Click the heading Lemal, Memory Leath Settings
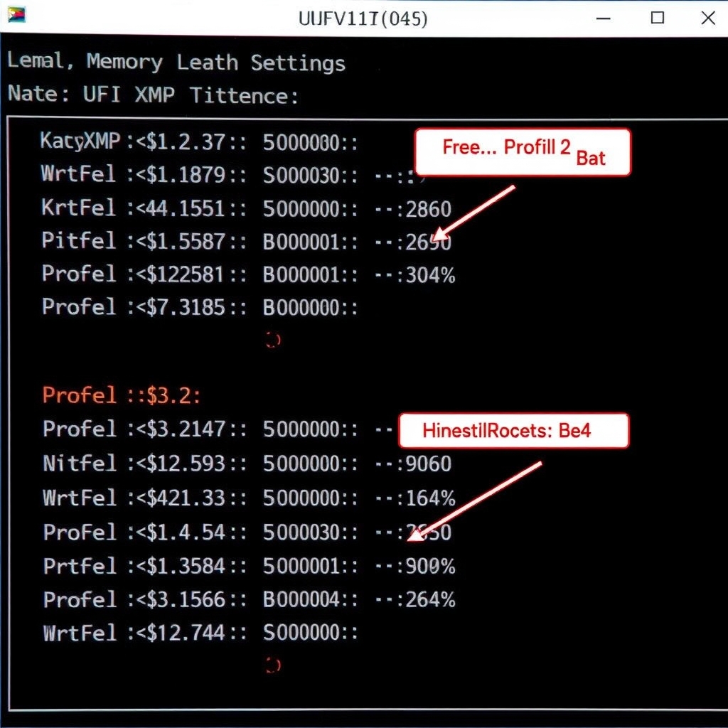 (x=176, y=63)
